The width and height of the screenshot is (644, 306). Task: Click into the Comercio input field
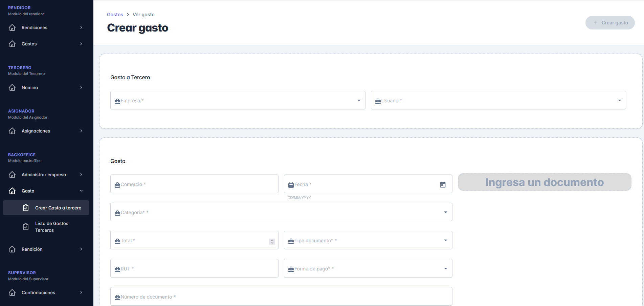point(194,184)
